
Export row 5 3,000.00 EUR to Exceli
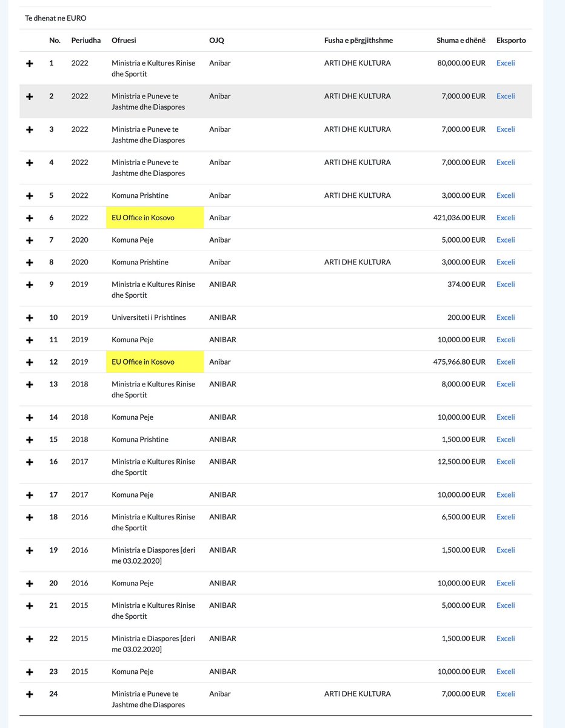coord(506,195)
